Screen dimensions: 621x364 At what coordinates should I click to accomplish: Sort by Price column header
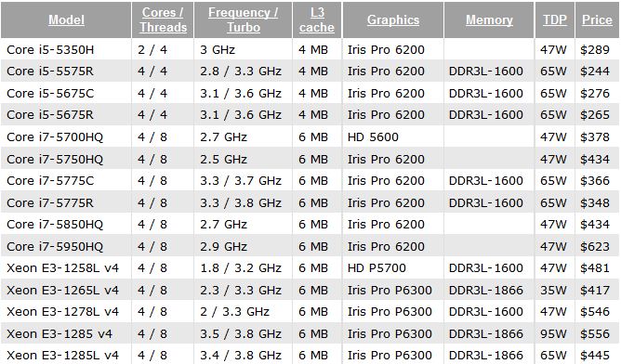click(x=597, y=19)
